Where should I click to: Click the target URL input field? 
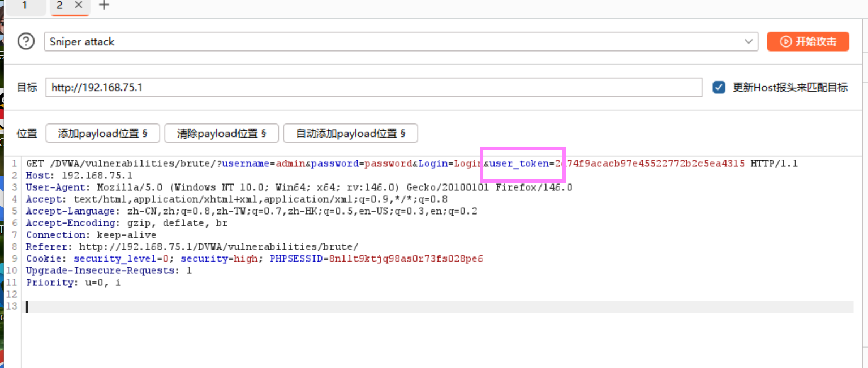pyautogui.click(x=373, y=88)
